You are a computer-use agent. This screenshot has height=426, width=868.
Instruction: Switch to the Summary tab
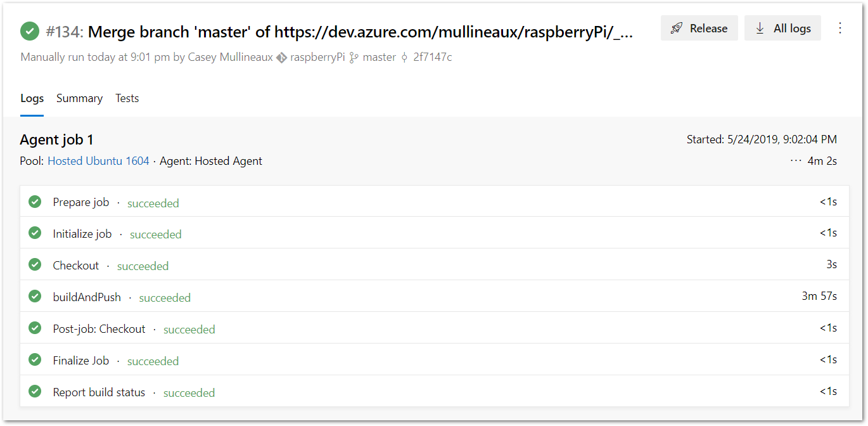(x=79, y=98)
